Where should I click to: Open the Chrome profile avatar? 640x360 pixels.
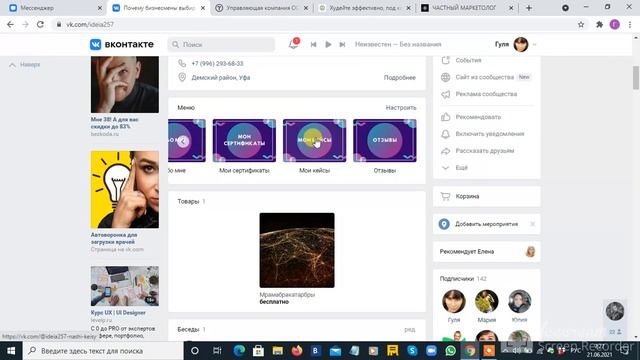(x=615, y=24)
